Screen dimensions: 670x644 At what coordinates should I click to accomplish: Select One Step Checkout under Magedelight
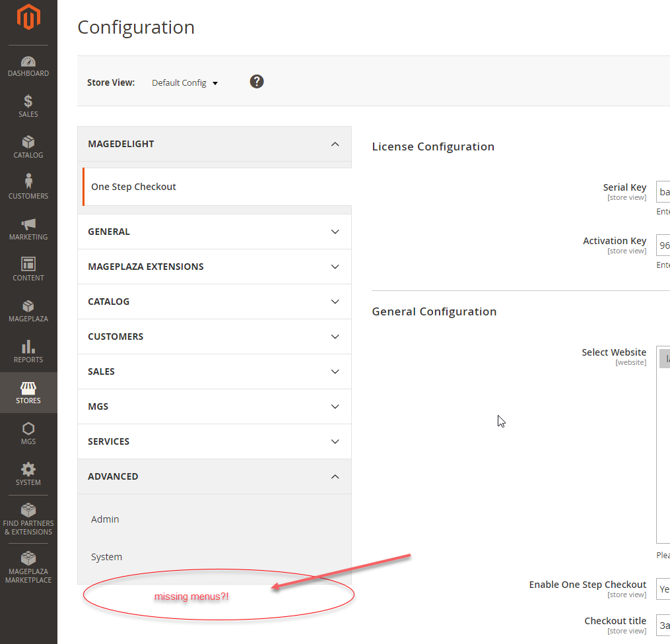pyautogui.click(x=133, y=186)
